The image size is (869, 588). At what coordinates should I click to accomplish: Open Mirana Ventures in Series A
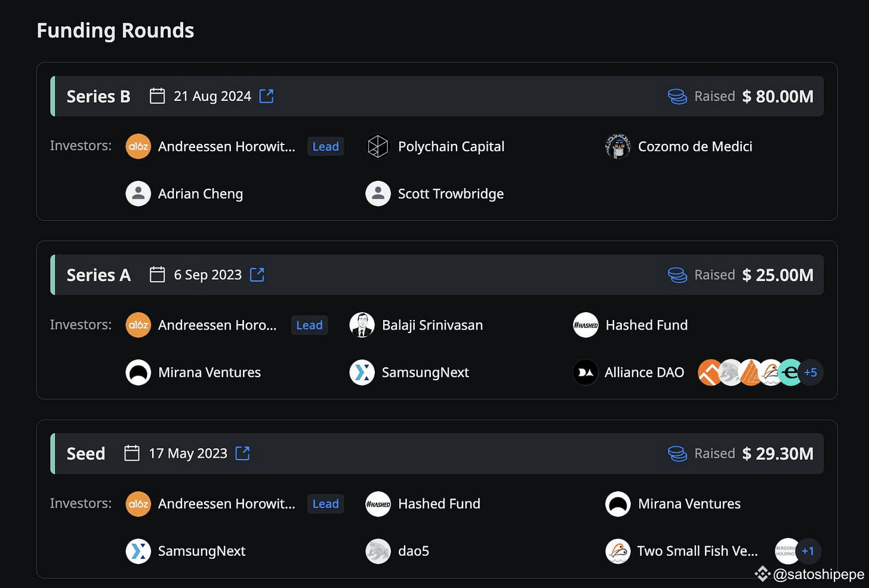[209, 372]
